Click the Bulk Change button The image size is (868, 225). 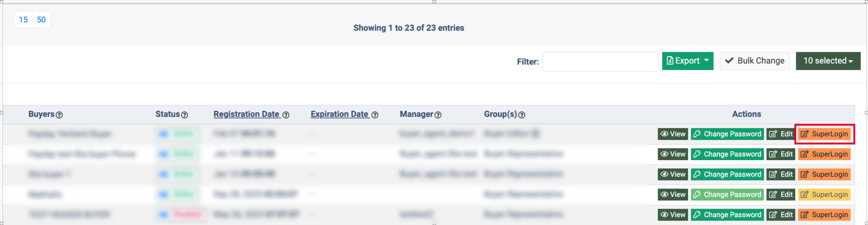[x=755, y=61]
